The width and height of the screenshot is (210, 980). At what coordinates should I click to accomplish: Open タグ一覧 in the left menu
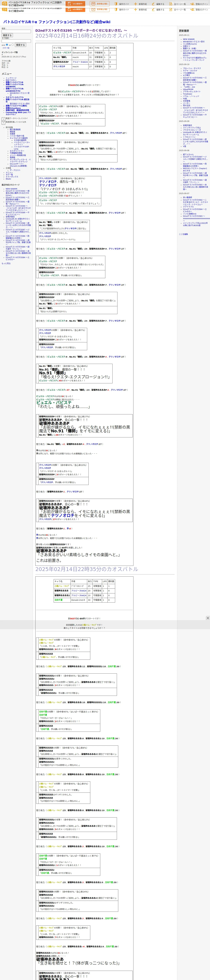9,175
